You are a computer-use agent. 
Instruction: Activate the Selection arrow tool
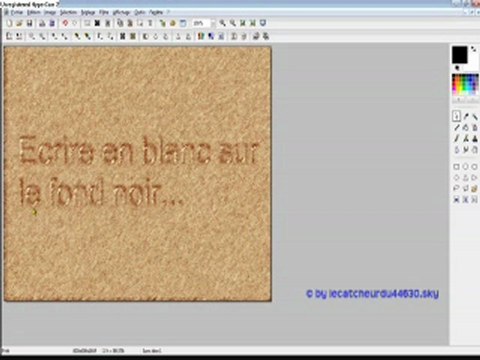(456, 116)
